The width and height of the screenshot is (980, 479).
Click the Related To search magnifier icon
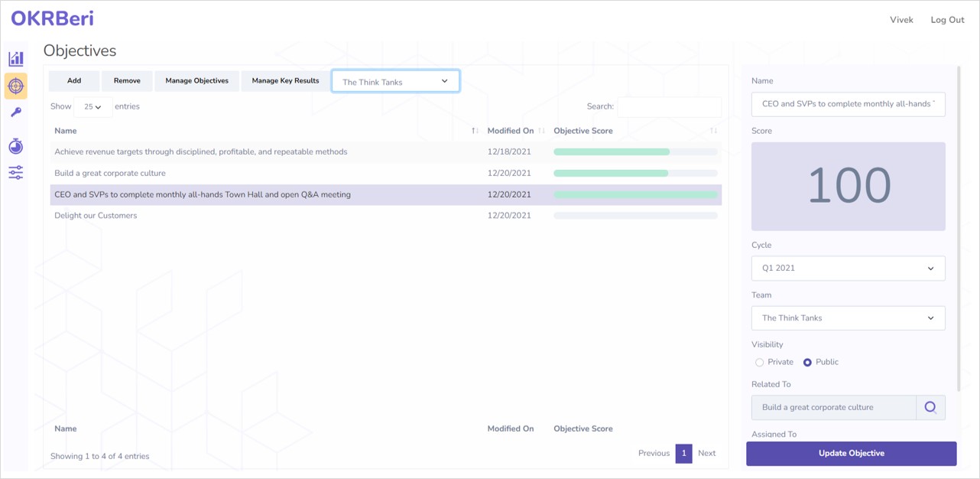pos(930,408)
